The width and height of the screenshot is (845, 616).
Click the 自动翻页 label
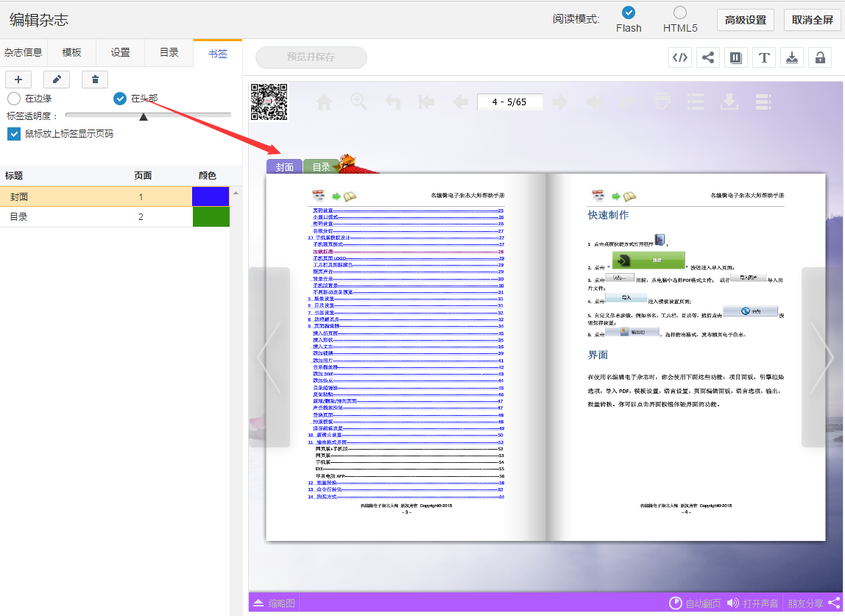click(x=703, y=603)
